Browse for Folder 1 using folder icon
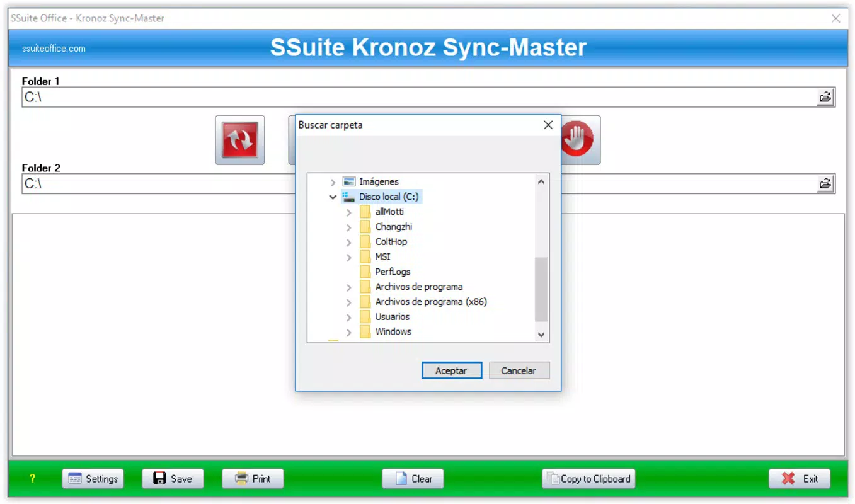The height and width of the screenshot is (504, 855). [x=825, y=97]
